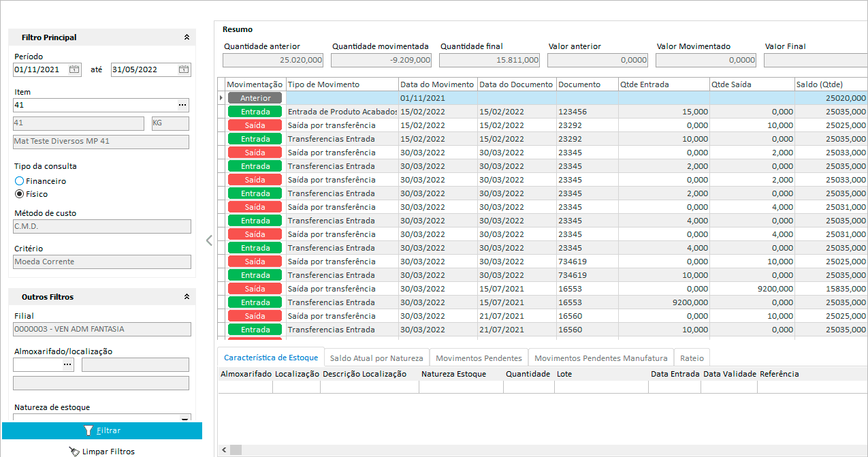The image size is (868, 457).
Task: Click document number 123456 cell
Action: coord(587,112)
